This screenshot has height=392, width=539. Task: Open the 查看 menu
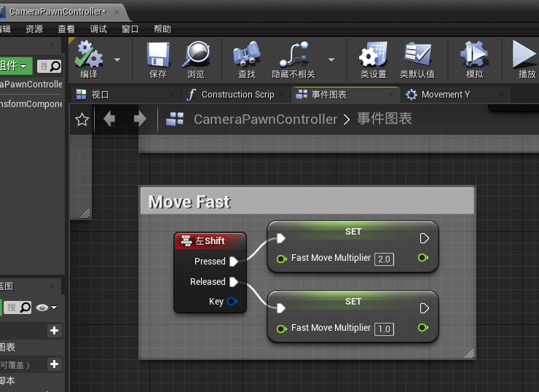pyautogui.click(x=66, y=29)
